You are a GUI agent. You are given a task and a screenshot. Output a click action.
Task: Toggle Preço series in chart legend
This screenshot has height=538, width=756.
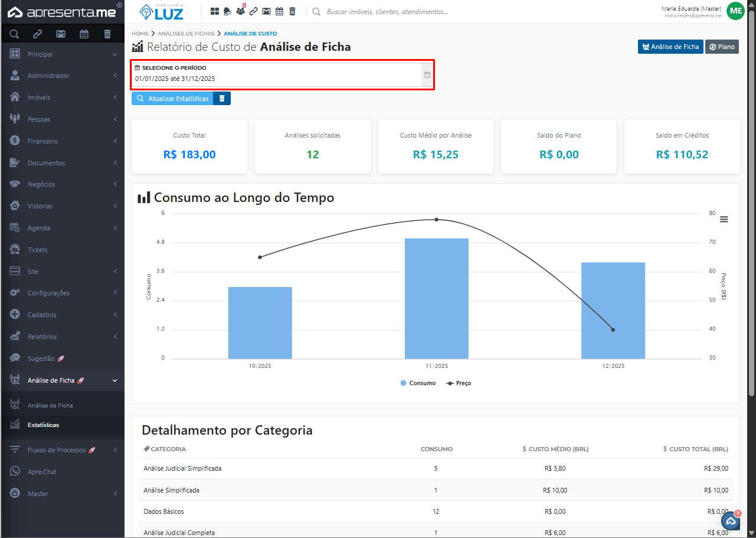[459, 383]
